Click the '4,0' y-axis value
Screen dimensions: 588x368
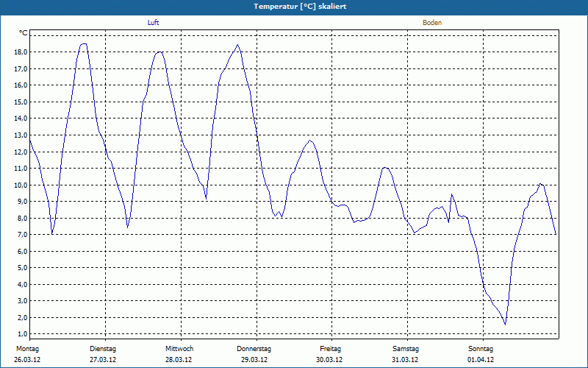click(23, 285)
